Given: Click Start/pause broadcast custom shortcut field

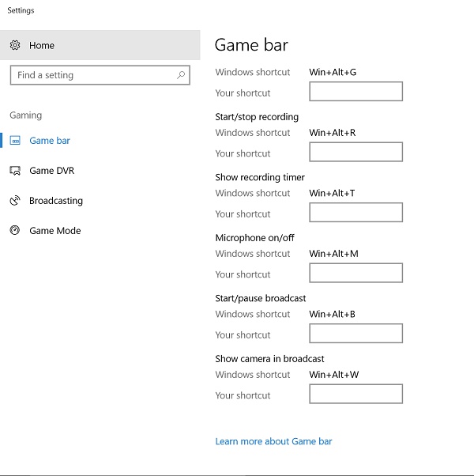Looking at the screenshot, I should point(356,334).
